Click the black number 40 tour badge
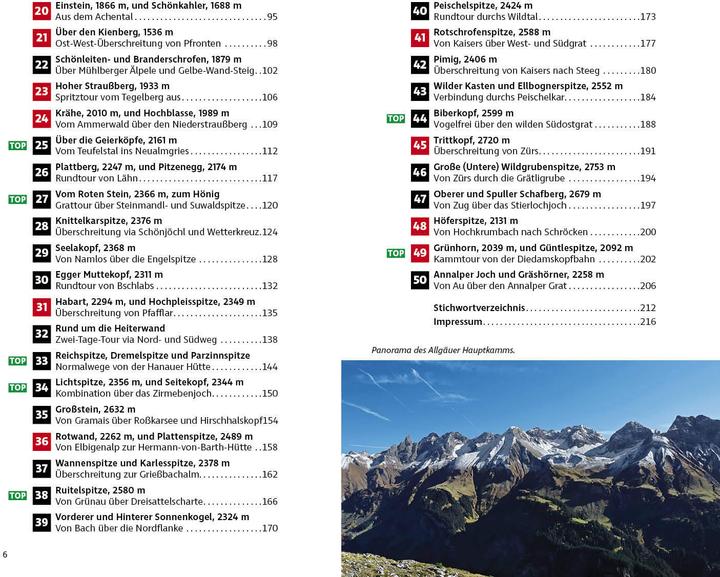The width and height of the screenshot is (720, 577). (420, 11)
